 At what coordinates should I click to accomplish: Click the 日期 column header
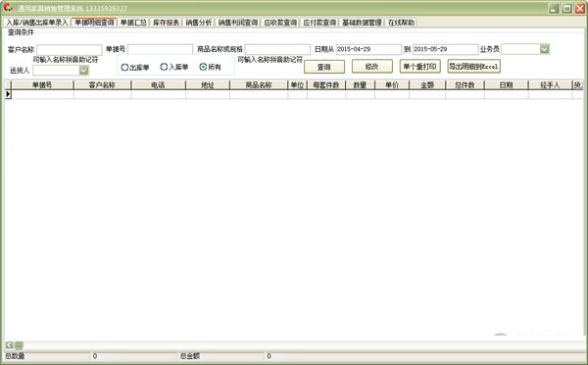pyautogui.click(x=507, y=84)
